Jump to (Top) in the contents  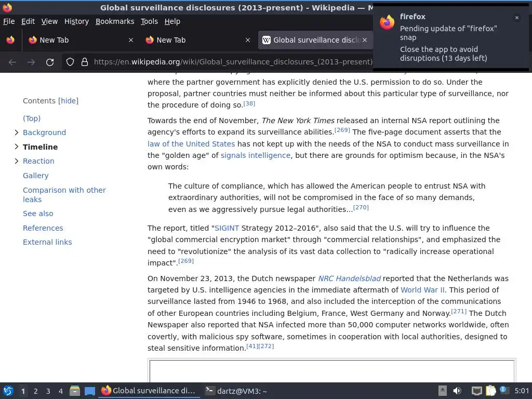(32, 118)
